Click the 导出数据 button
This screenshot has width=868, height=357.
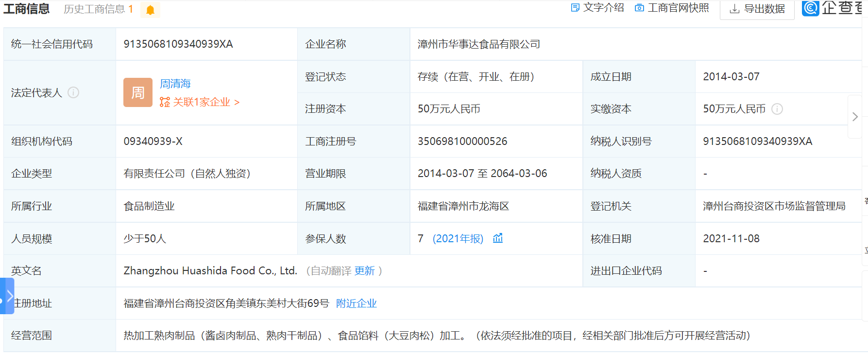pos(757,9)
